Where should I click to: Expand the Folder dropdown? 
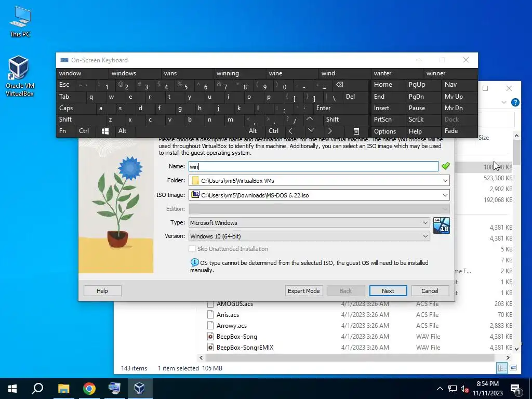[445, 180]
